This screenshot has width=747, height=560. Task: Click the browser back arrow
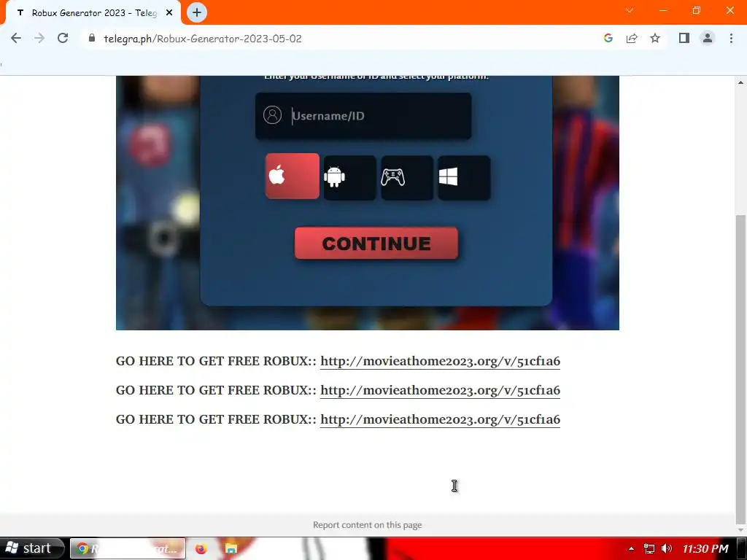tap(16, 38)
